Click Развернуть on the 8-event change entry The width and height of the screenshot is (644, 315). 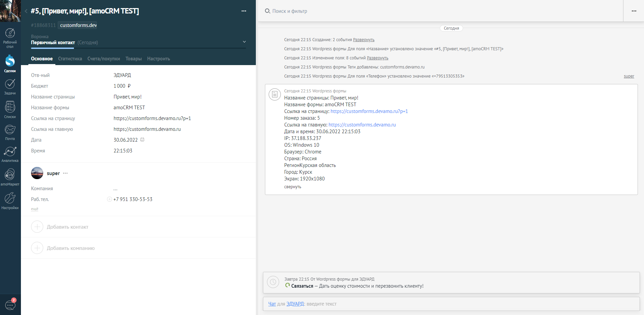(378, 58)
